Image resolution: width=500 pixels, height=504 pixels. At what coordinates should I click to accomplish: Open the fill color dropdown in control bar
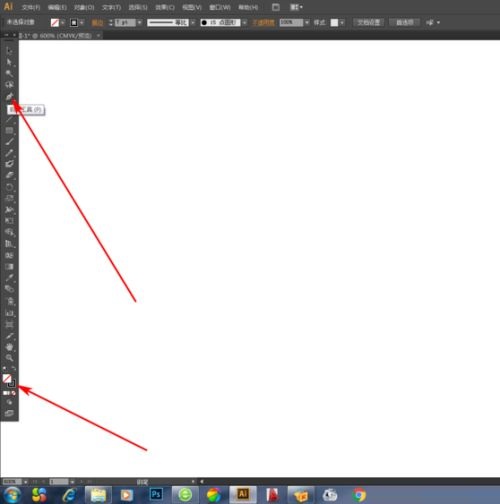pos(63,22)
